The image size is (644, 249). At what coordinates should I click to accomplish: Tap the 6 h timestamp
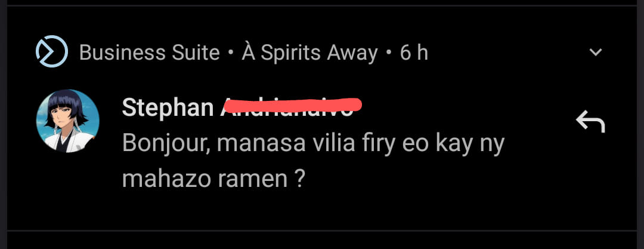click(414, 53)
